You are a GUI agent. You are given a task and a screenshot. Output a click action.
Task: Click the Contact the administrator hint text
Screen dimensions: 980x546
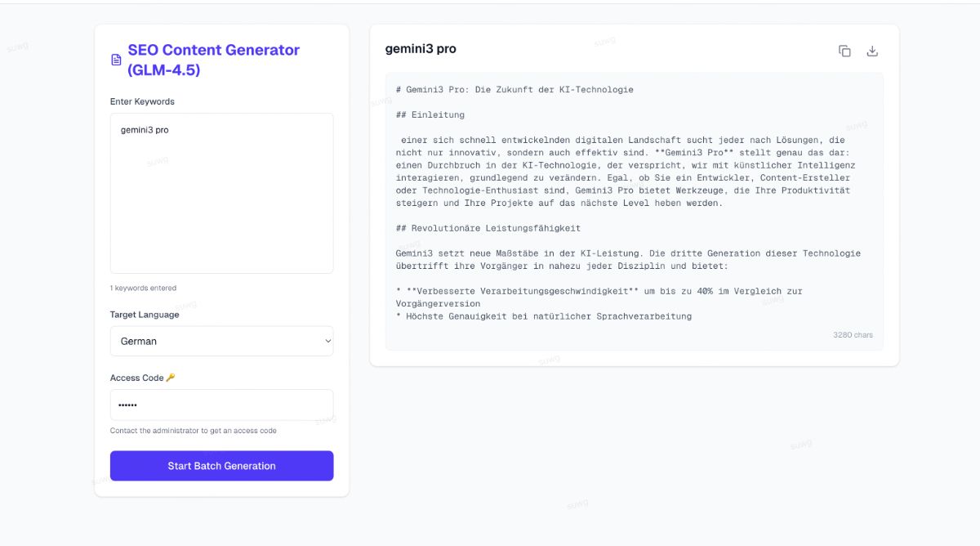pyautogui.click(x=193, y=430)
